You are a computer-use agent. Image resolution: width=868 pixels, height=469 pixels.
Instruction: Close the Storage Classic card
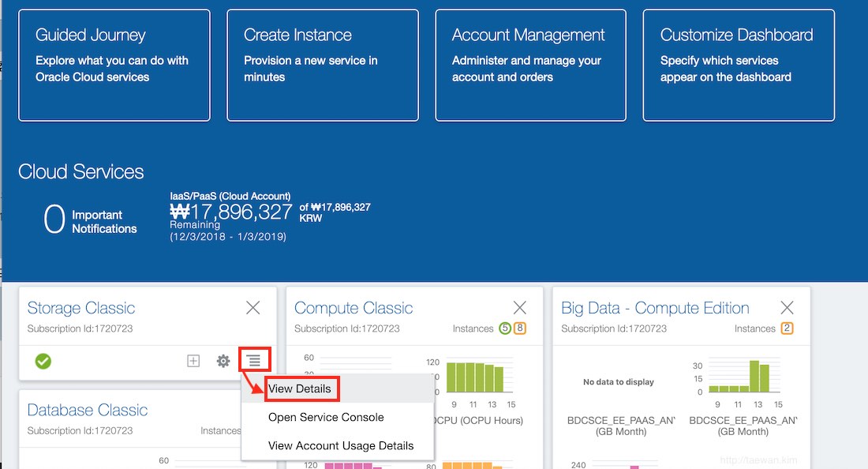(x=253, y=307)
